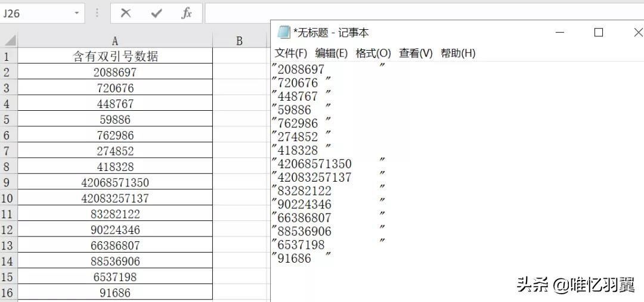Screen dimensions: 644x302
Task: Click the select-all corner triangle in Excel
Action: 9,41
